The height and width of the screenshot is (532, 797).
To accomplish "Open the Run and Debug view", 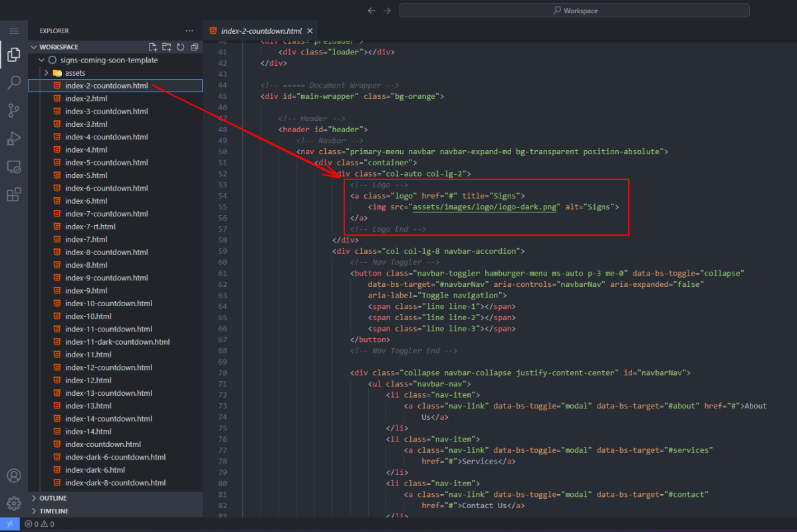I will (13, 139).
